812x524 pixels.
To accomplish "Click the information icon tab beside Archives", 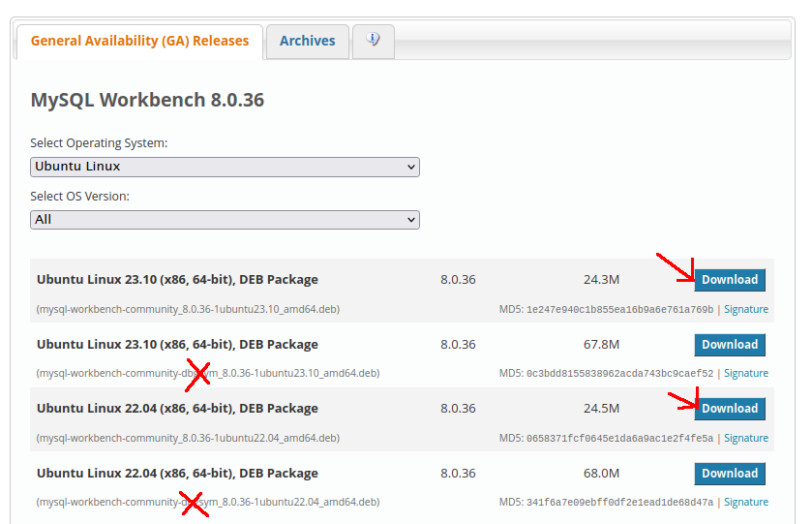I will pyautogui.click(x=373, y=41).
